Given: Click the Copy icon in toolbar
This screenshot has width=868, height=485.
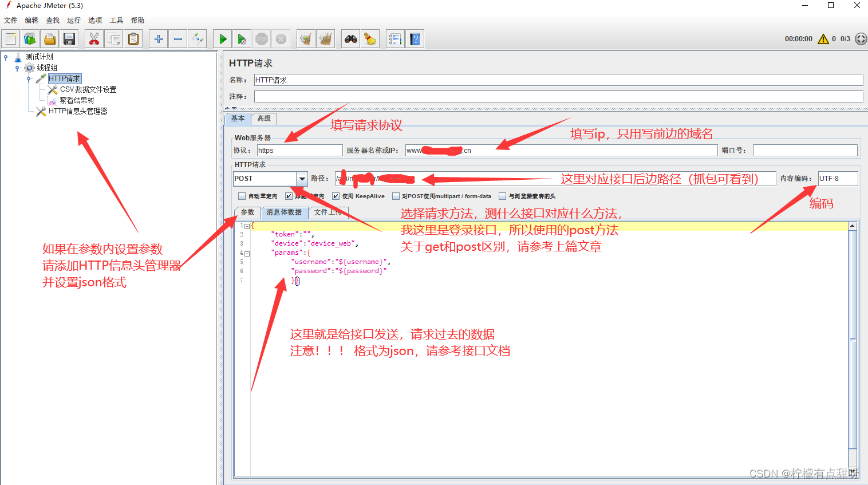Looking at the screenshot, I should tap(114, 39).
